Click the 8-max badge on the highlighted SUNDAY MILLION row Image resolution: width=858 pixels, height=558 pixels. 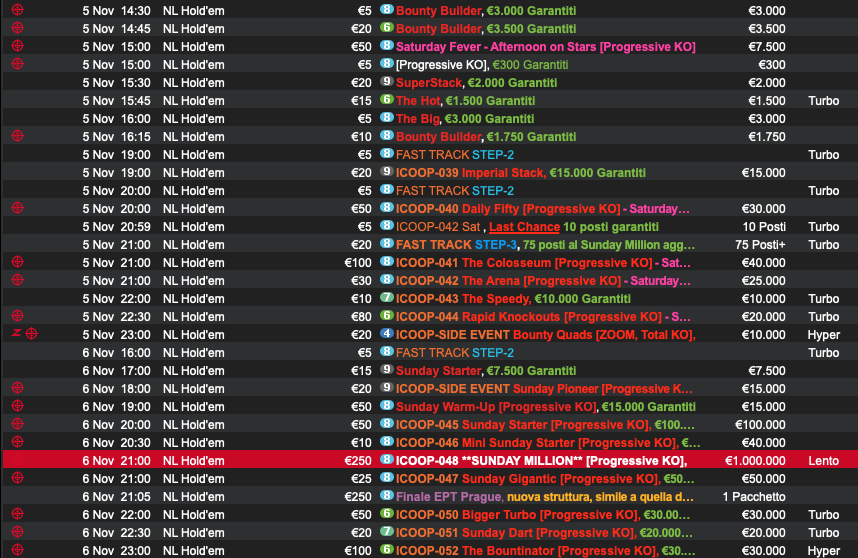[387, 460]
